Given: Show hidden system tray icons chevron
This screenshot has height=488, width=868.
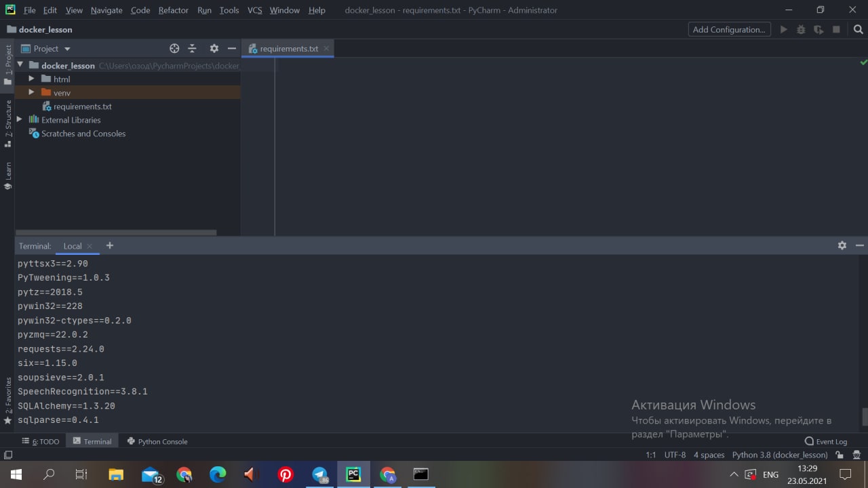Looking at the screenshot, I should 734,474.
